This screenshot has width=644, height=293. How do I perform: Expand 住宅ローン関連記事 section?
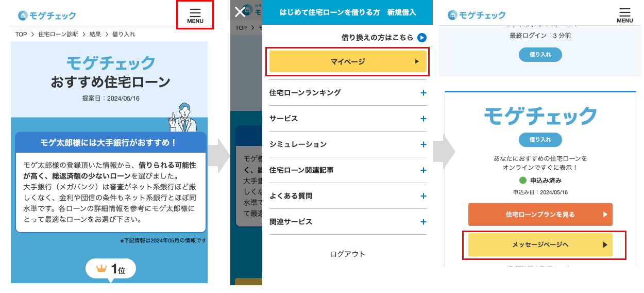(x=348, y=170)
